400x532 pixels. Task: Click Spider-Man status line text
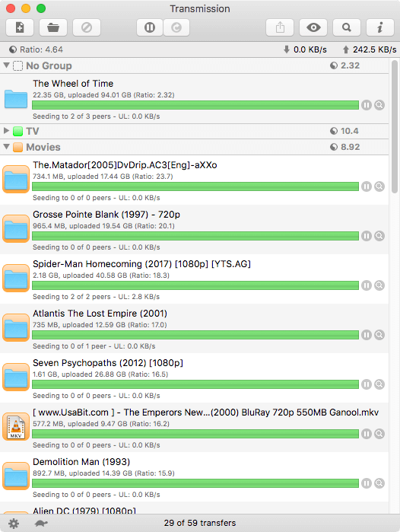point(97,297)
